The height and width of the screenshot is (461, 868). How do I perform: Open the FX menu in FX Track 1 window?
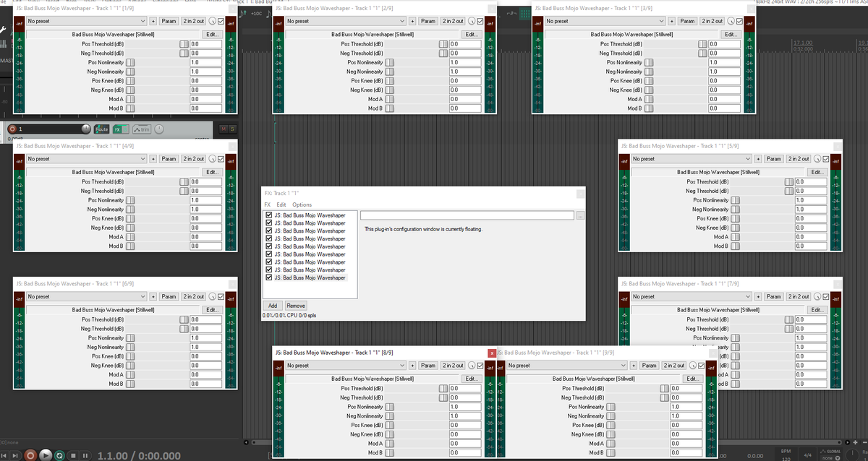coord(268,204)
